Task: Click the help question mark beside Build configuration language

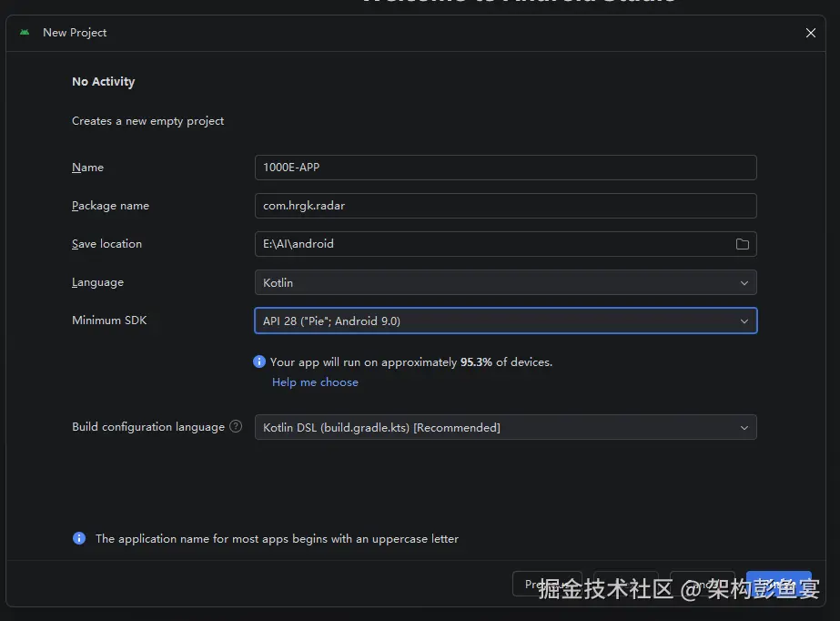Action: (x=236, y=426)
